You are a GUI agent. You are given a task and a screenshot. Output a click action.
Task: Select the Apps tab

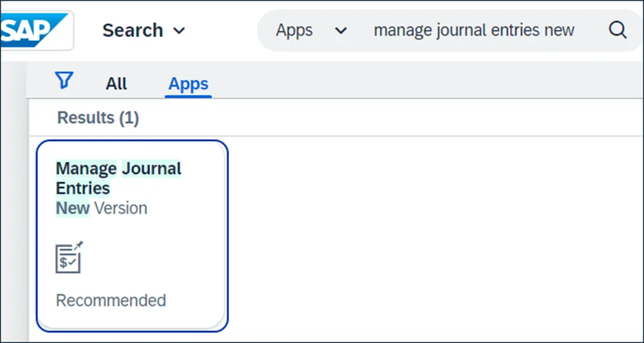(x=189, y=84)
